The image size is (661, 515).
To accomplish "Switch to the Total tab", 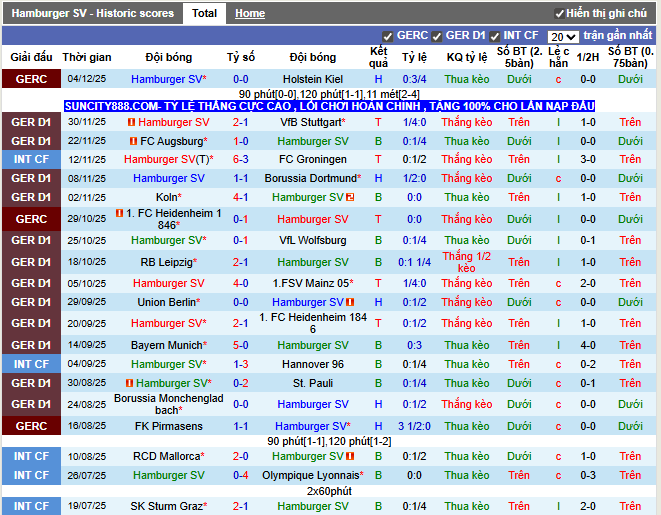I will [x=204, y=13].
